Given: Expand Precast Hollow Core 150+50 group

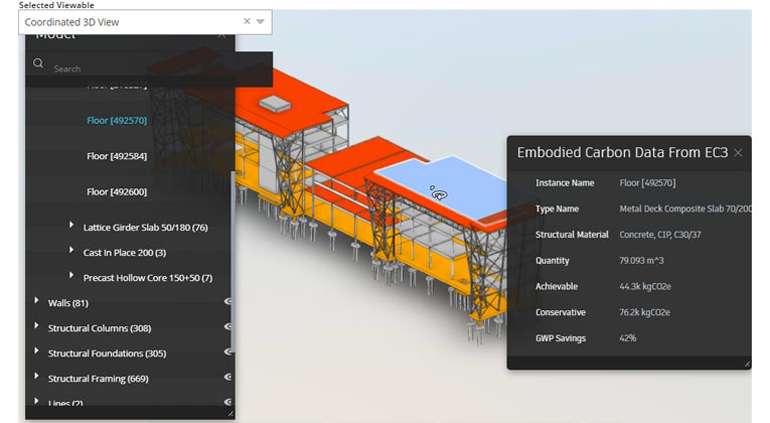Looking at the screenshot, I should click(x=71, y=277).
